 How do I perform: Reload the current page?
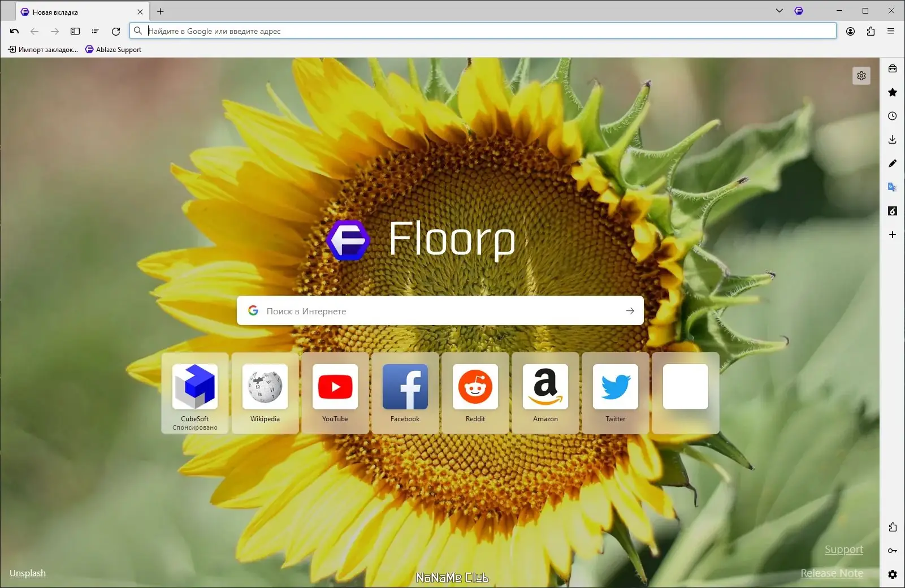tap(116, 31)
